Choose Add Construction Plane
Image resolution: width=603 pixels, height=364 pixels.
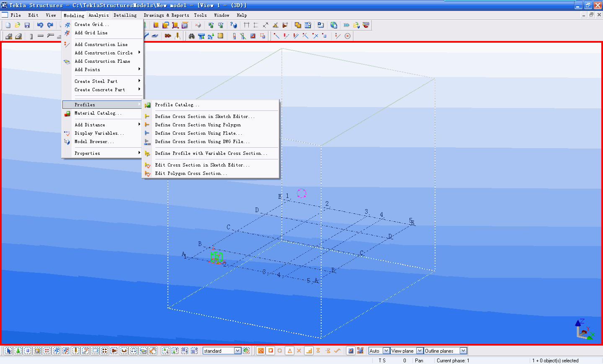tap(103, 61)
